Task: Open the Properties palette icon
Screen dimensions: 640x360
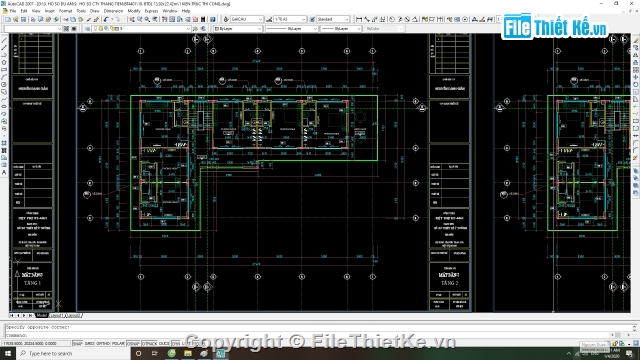Action: (x=164, y=19)
